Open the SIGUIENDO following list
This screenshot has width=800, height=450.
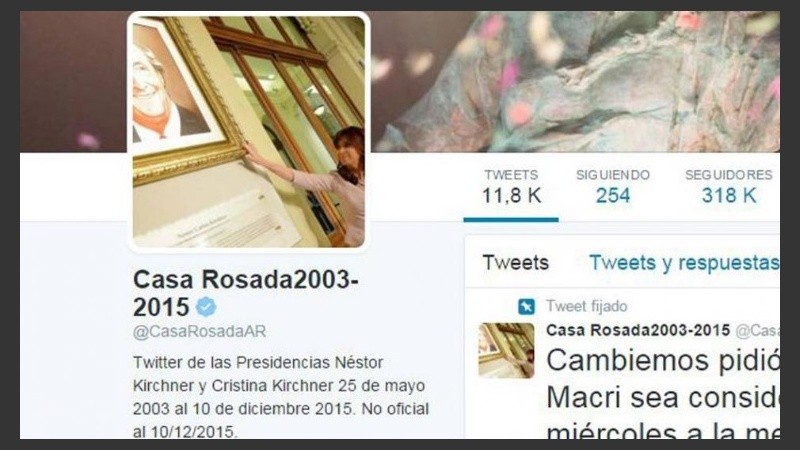tap(613, 187)
